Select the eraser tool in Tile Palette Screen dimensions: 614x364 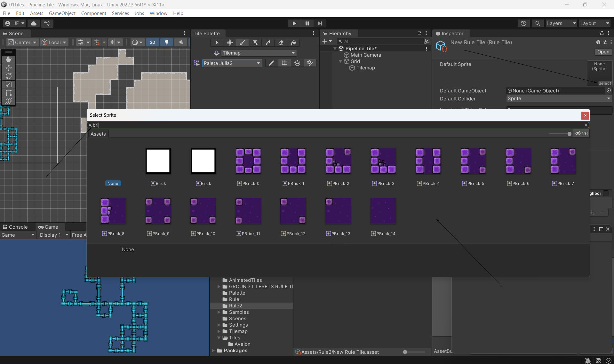point(281,43)
